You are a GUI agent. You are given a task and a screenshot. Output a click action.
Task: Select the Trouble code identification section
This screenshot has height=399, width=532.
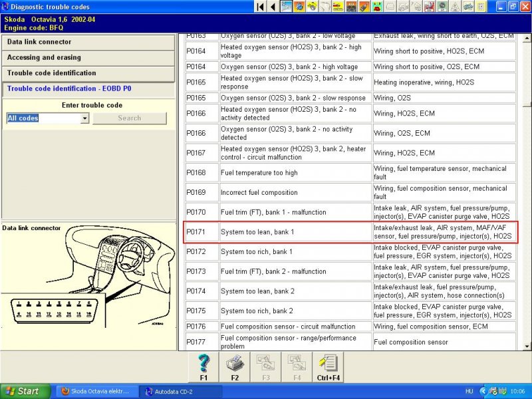(x=88, y=73)
